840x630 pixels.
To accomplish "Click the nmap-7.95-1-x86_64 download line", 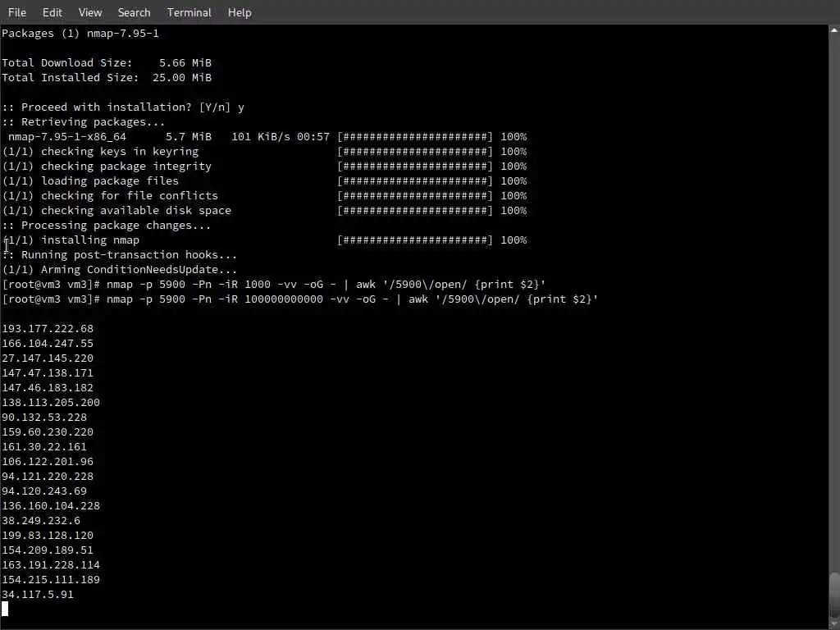I will (267, 137).
